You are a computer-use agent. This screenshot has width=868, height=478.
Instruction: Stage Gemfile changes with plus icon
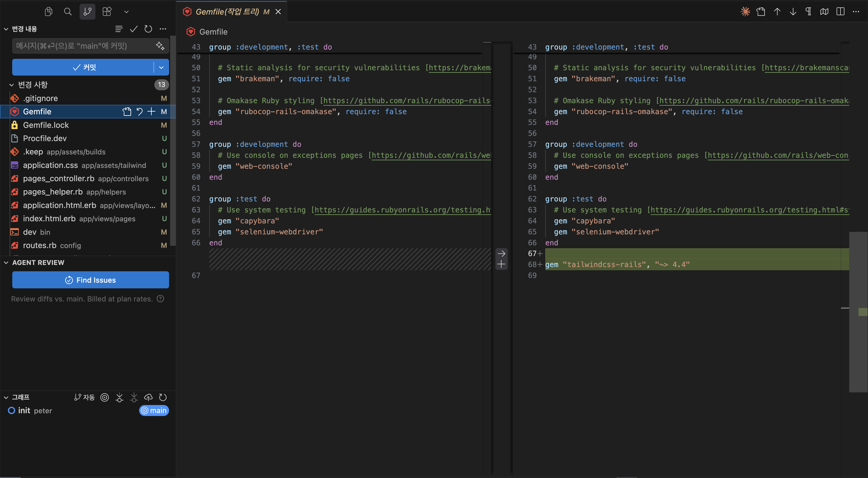tap(152, 111)
